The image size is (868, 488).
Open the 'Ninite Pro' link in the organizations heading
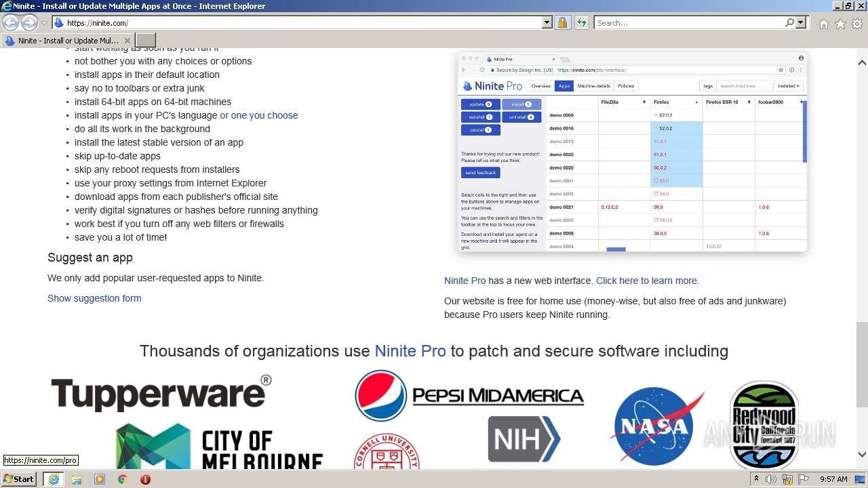[410, 351]
